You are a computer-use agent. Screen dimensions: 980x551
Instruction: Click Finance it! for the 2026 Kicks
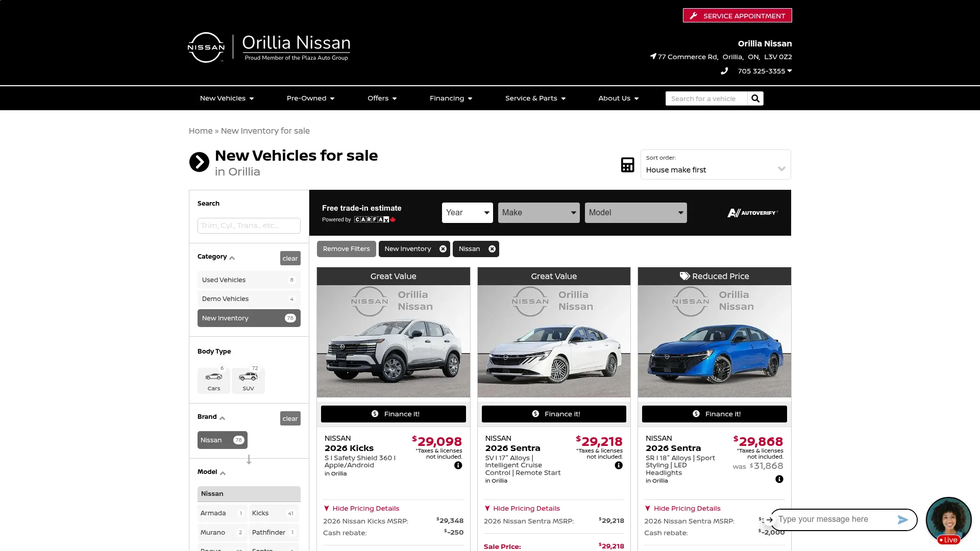394,414
